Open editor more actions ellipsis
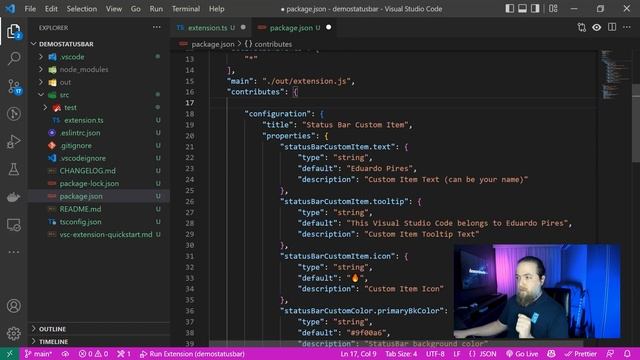The height and width of the screenshot is (360, 640). (627, 27)
